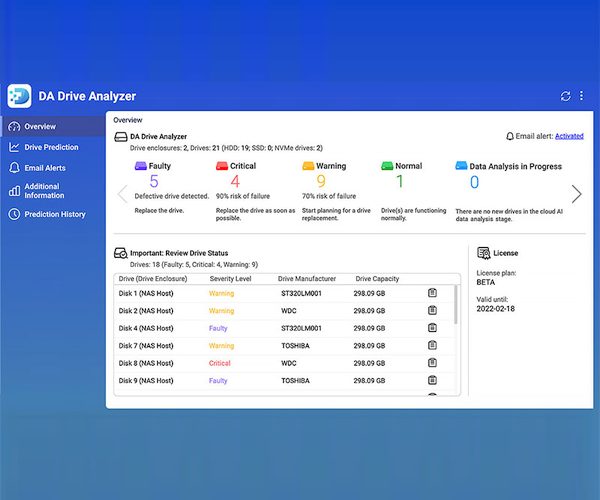Click the purple Faulty drive icon
Viewport: 600px width, 500px height.
pos(140,166)
